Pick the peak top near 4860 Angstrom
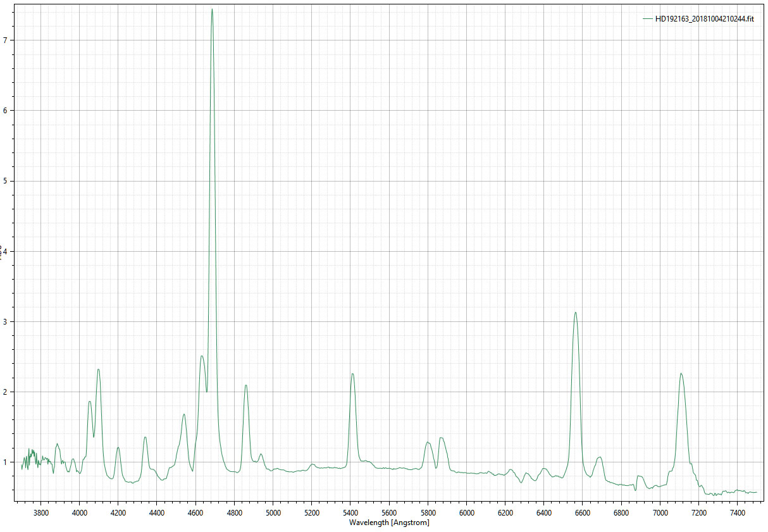The image size is (768, 532). [x=245, y=385]
